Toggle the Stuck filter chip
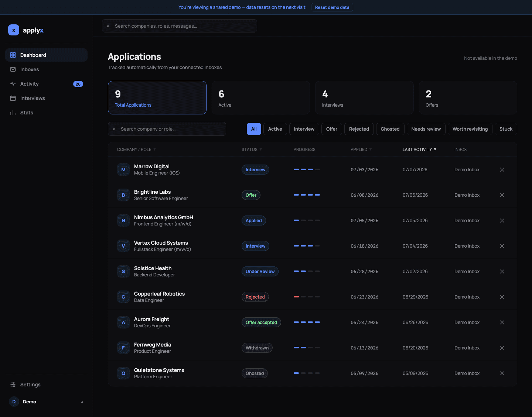Screen dimensions: 532x417 pyautogui.click(x=506, y=129)
